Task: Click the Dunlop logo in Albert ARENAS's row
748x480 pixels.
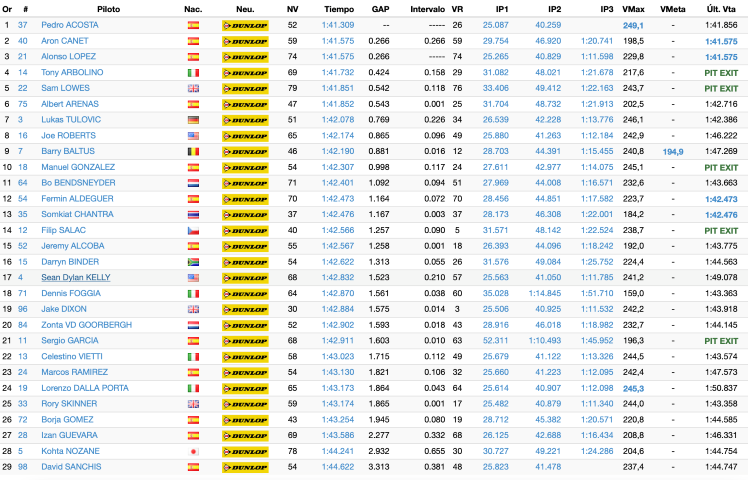Action: pos(245,104)
